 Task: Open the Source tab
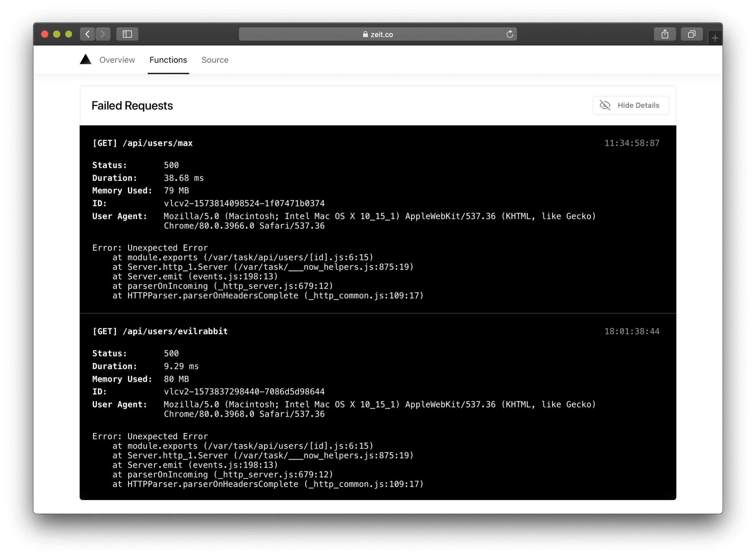click(x=215, y=60)
